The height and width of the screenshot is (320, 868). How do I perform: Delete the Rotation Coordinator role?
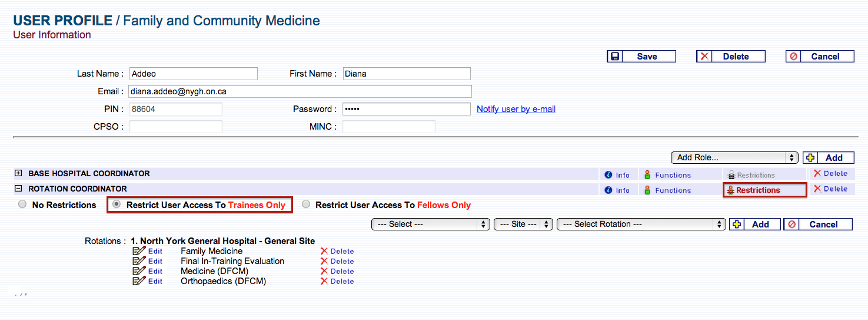[830, 189]
